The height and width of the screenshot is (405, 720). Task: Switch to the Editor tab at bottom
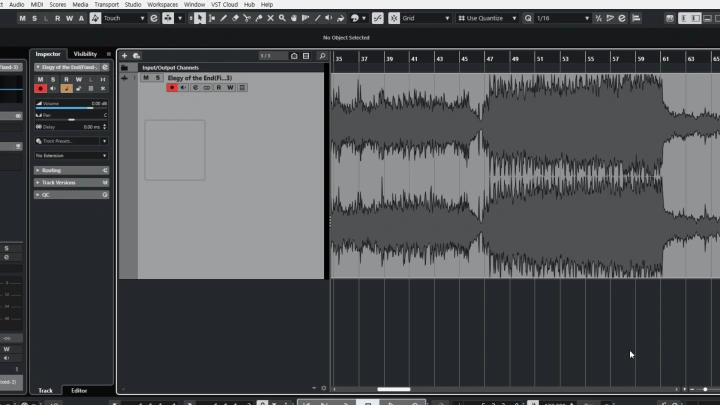79,390
